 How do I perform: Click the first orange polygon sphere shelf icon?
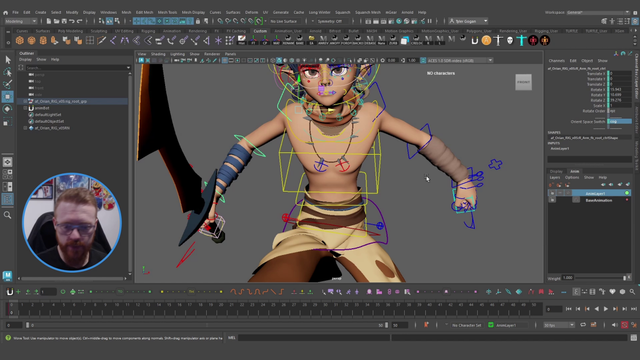pos(20,40)
